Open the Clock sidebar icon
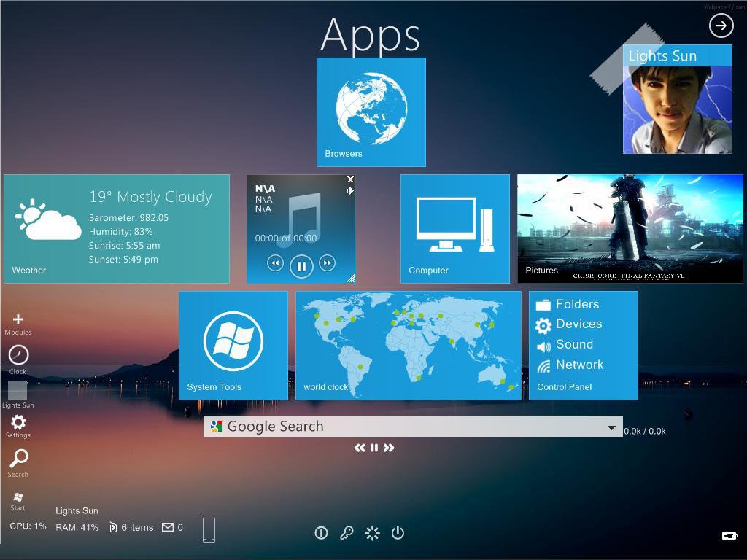This screenshot has width=747, height=560. [18, 355]
